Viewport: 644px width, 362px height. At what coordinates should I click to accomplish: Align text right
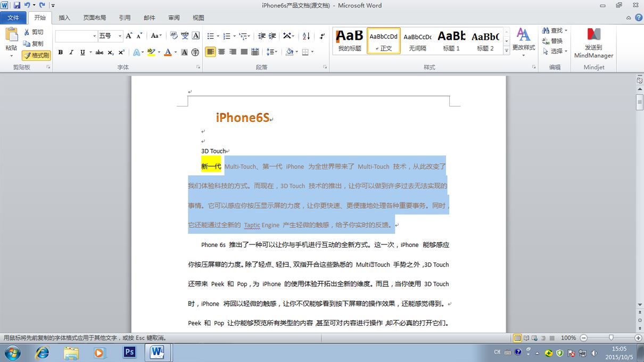tap(233, 52)
